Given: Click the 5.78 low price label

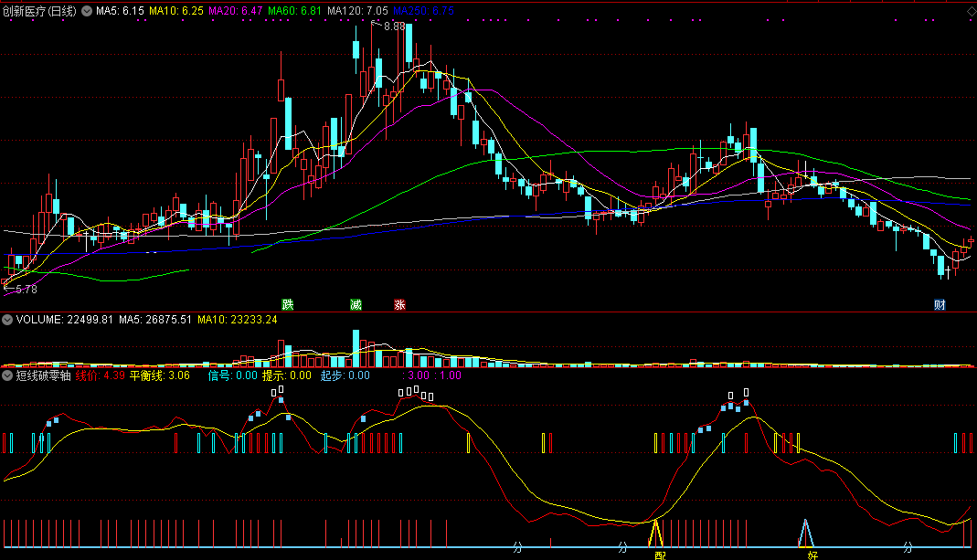Looking at the screenshot, I should pyautogui.click(x=27, y=290).
